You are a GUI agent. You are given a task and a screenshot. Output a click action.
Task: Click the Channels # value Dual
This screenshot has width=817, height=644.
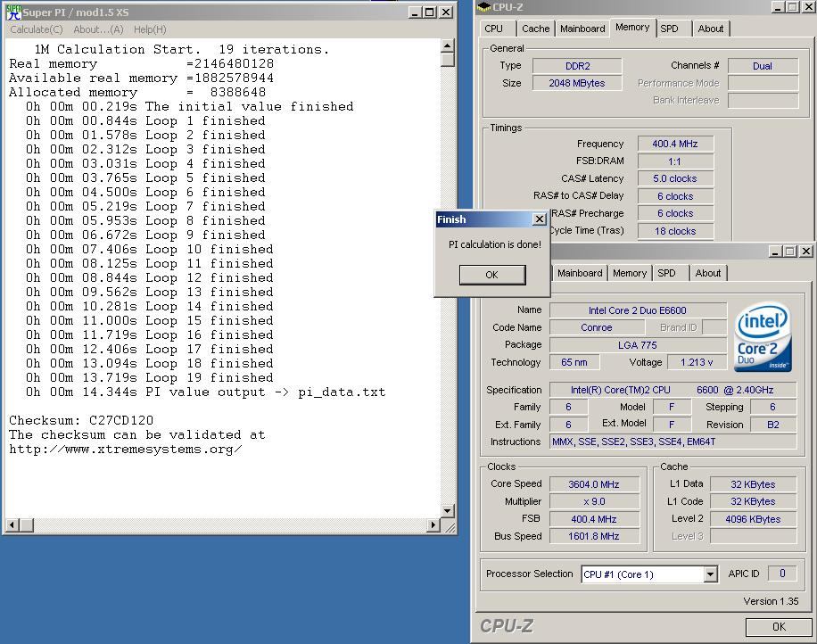click(763, 66)
